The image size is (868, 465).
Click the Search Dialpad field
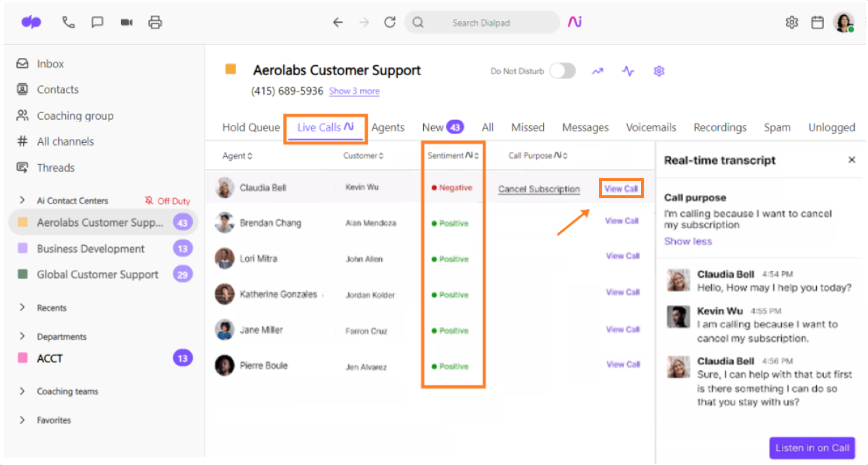pos(482,22)
